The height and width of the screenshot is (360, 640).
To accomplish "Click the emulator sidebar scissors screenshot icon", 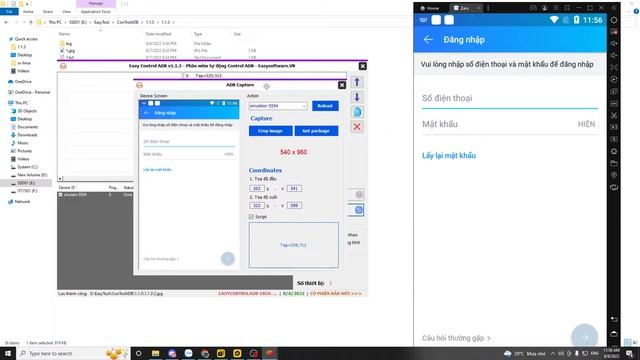I will (x=614, y=116).
